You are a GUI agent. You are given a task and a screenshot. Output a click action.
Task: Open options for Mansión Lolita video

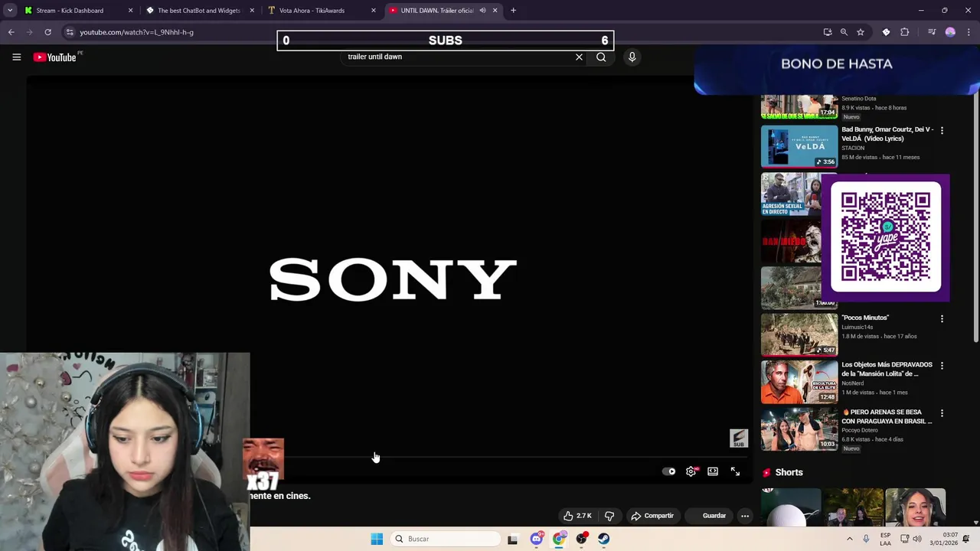point(942,366)
